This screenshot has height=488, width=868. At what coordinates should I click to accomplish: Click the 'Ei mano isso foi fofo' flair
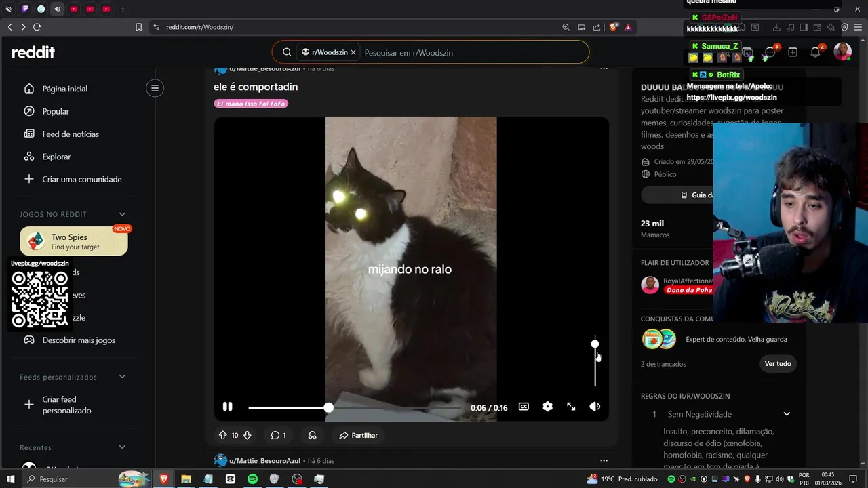251,104
